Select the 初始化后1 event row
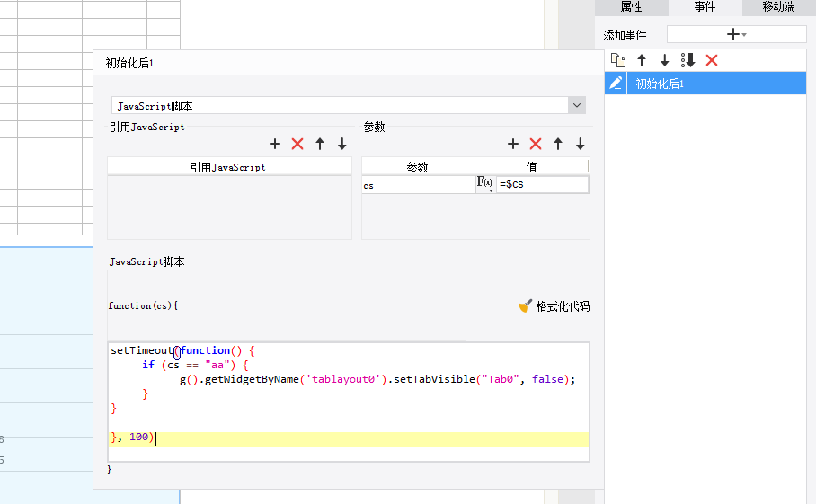Screen dimensions: 816x504 (x=716, y=84)
